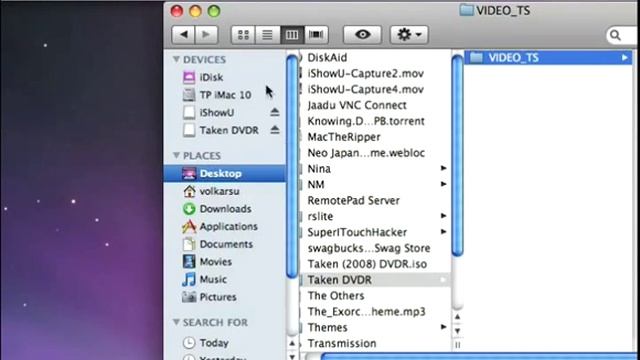640x360 pixels.
Task: Go forward with the Finder forward arrow
Action: pos(206,35)
